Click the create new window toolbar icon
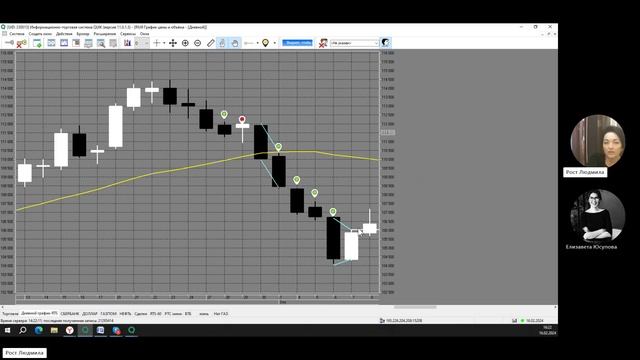This screenshot has height=360, width=640. pos(37,43)
